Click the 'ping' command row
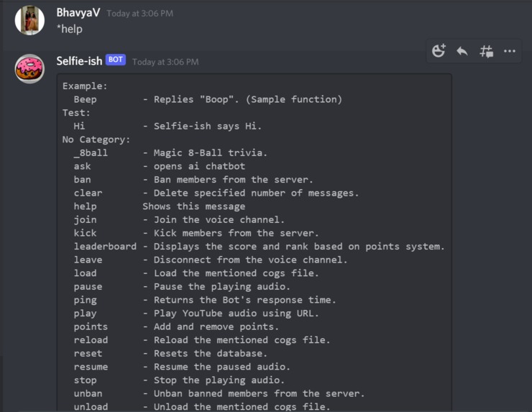This screenshot has height=412, width=532. tap(205, 300)
